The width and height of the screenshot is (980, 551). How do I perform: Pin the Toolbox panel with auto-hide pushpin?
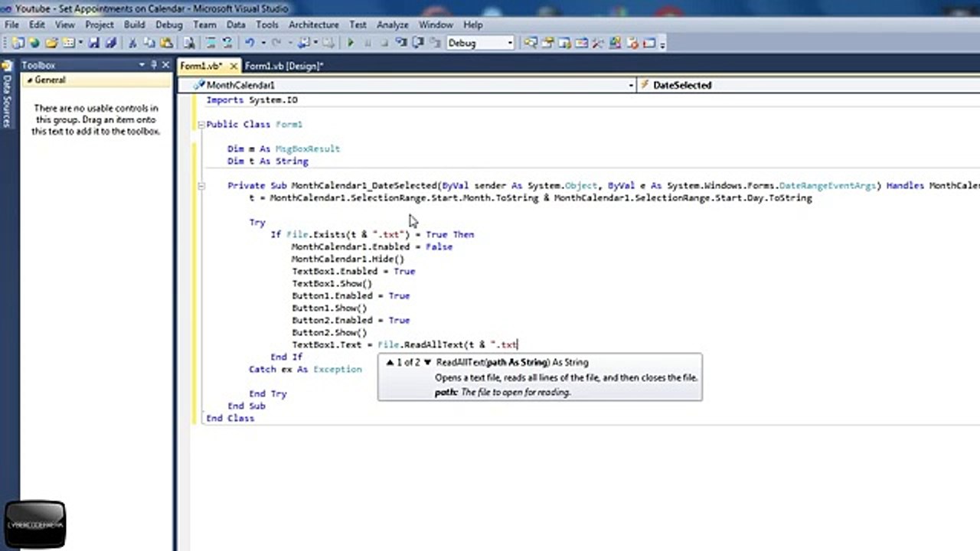pyautogui.click(x=154, y=65)
